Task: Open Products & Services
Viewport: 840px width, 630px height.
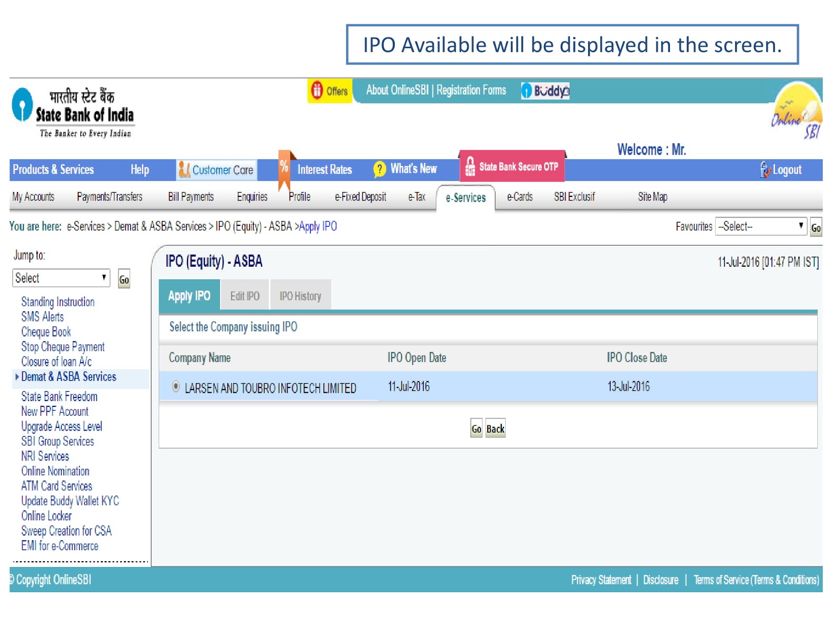Action: pos(53,170)
